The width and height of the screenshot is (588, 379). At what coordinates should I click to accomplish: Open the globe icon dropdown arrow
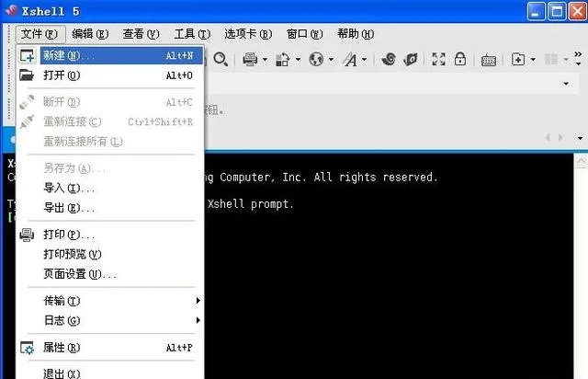(x=331, y=60)
